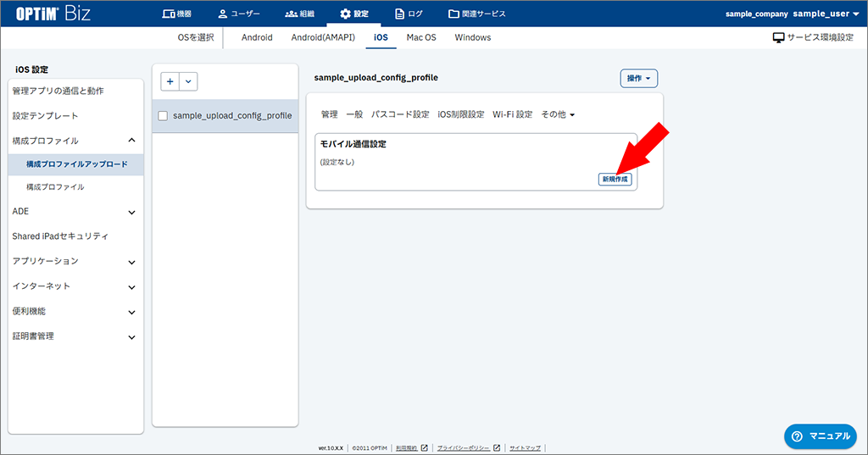Switch to the Windows tab
The width and height of the screenshot is (868, 455).
(x=473, y=37)
